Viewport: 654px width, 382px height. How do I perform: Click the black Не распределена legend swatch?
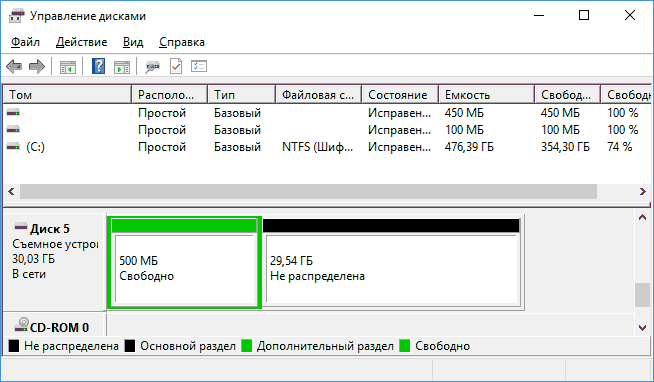coord(14,346)
